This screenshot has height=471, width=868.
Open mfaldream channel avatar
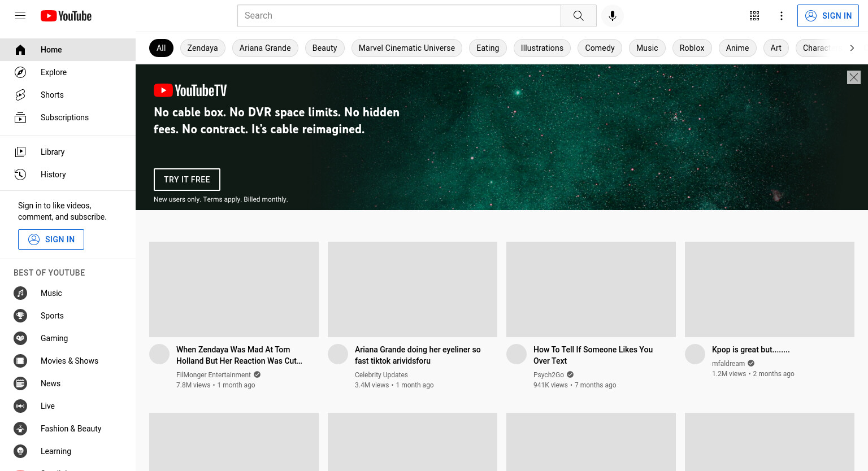695,354
